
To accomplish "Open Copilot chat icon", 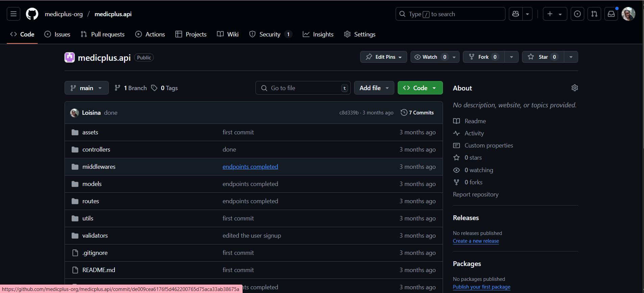I will pos(516,14).
